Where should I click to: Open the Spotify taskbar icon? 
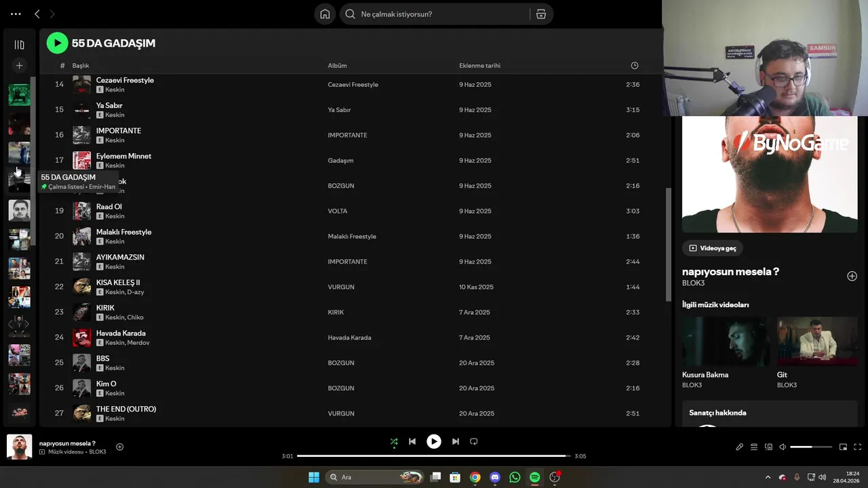pyautogui.click(x=534, y=477)
